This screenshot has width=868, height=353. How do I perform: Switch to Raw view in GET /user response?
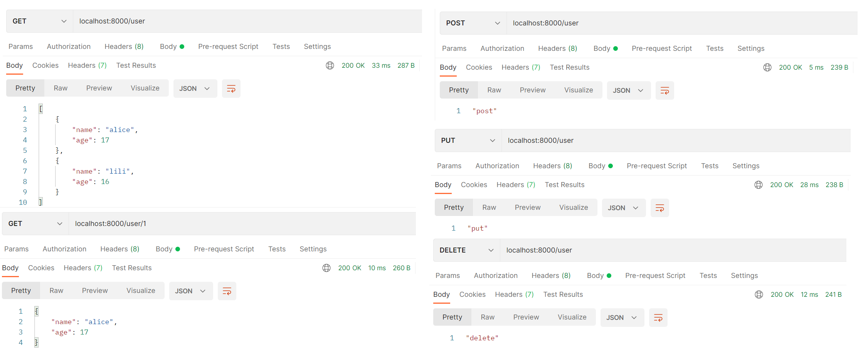pyautogui.click(x=61, y=88)
